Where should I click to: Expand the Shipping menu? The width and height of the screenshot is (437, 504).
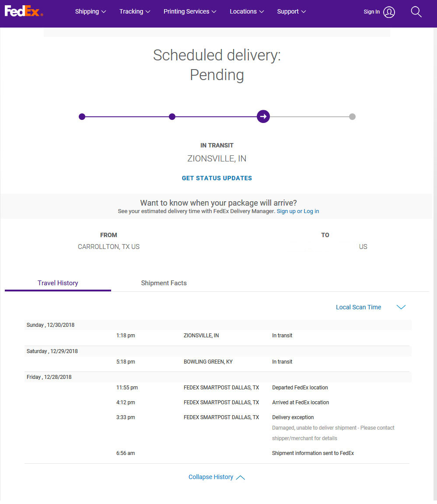(91, 12)
